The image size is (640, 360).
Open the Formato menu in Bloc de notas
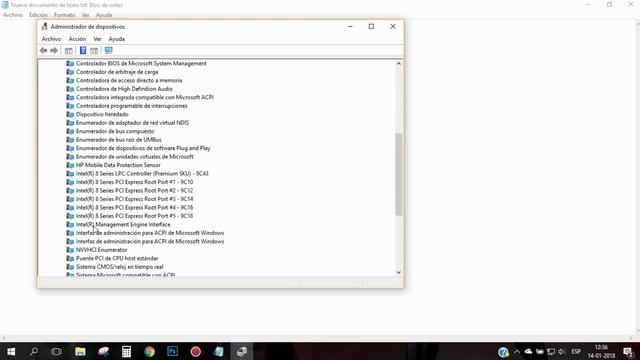pyautogui.click(x=64, y=15)
